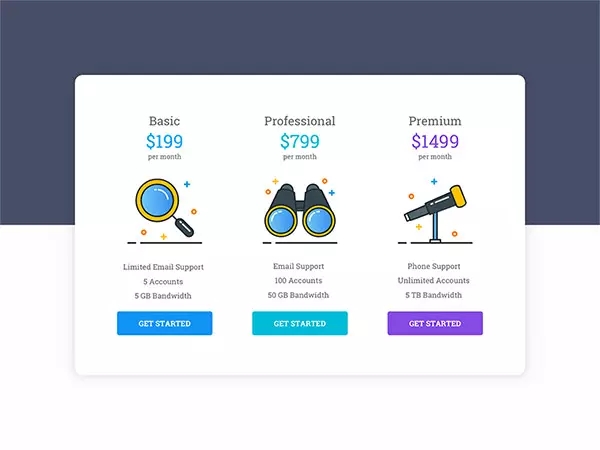Select the Basic plan heading
Viewport: 600px width, 450px height.
164,121
